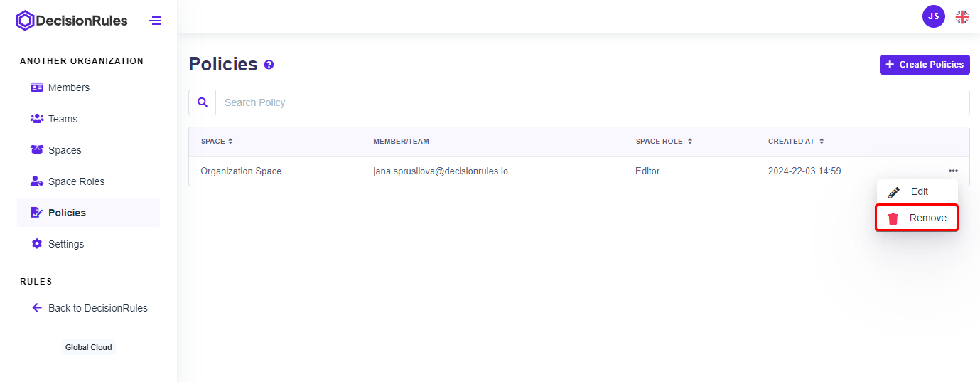Sort by Created At column
Image resolution: width=980 pixels, height=382 pixels.
[x=796, y=142]
